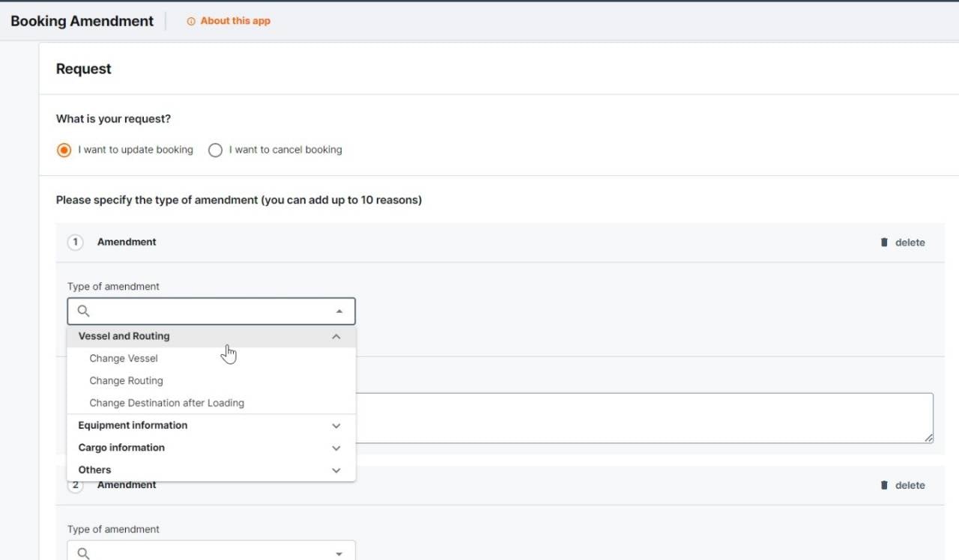959x560 pixels.
Task: Expand the Cargo information group
Action: (336, 448)
